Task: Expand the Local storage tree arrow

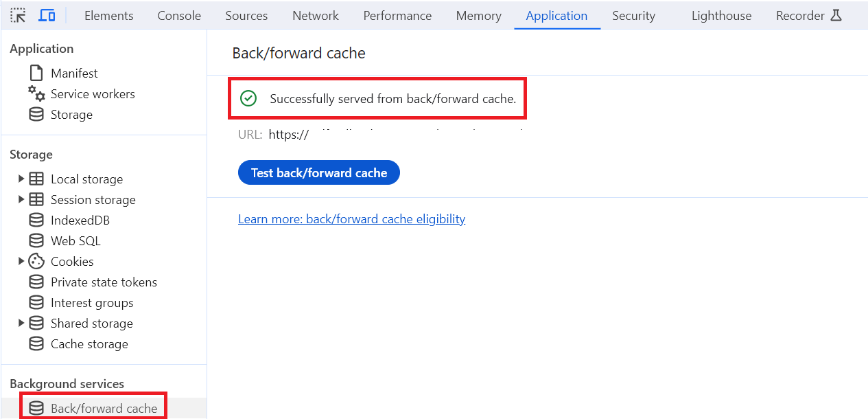Action: pyautogui.click(x=21, y=179)
